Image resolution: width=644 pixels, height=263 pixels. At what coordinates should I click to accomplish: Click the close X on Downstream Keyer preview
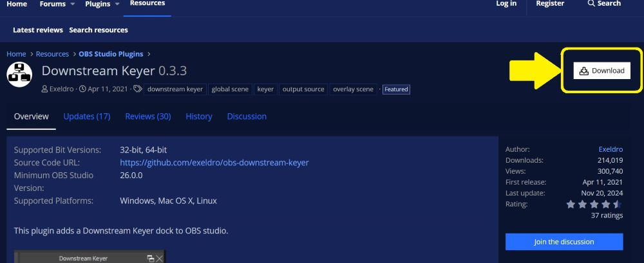(x=159, y=258)
